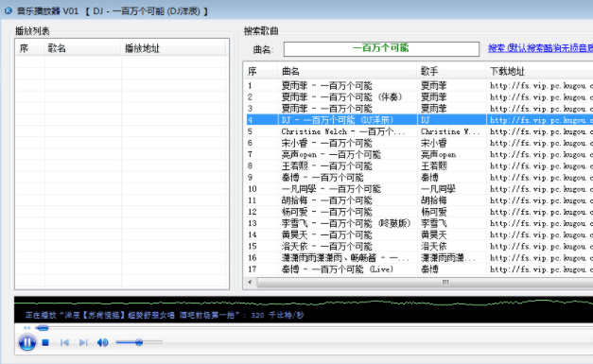
Task: Adjust the volume slider knob
Action: 139,342
